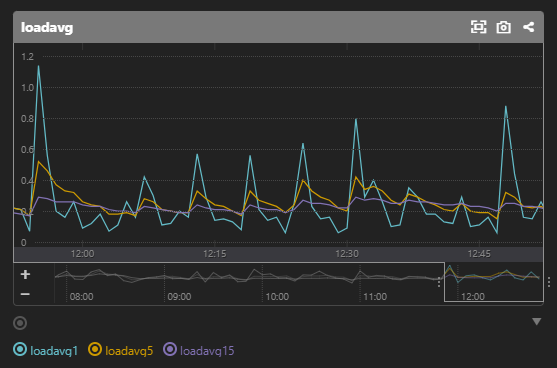The height and width of the screenshot is (368, 557).
Task: Click the 1.2 y-axis label
Action: tap(27, 56)
